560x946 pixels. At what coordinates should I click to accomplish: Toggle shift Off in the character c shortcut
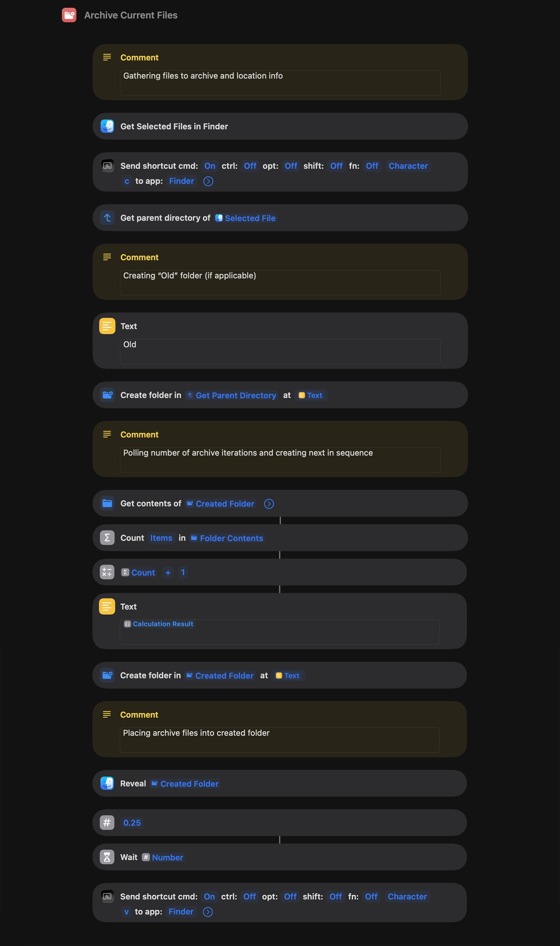point(336,166)
